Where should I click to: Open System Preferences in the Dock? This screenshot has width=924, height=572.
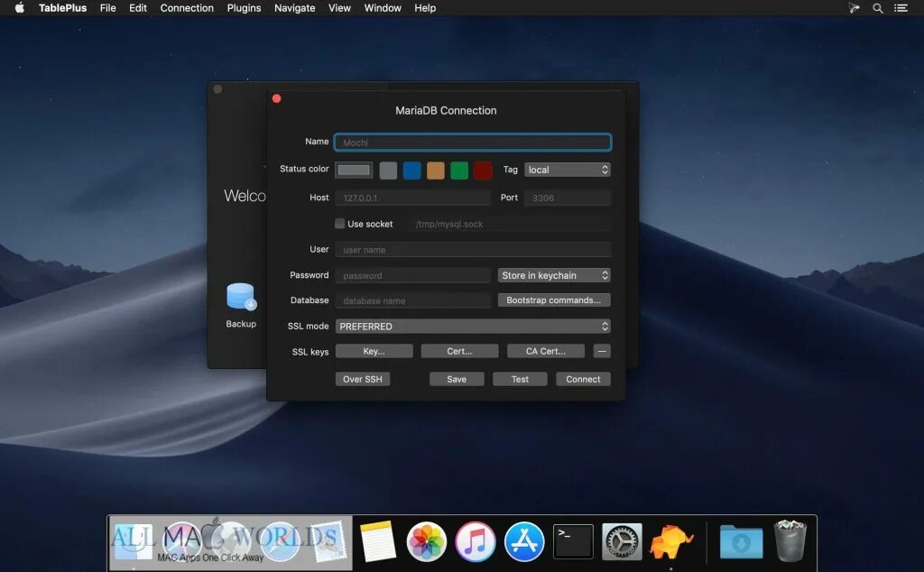622,540
